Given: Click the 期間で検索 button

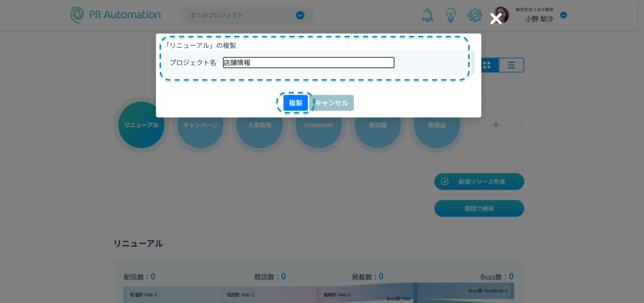Looking at the screenshot, I should (x=479, y=209).
